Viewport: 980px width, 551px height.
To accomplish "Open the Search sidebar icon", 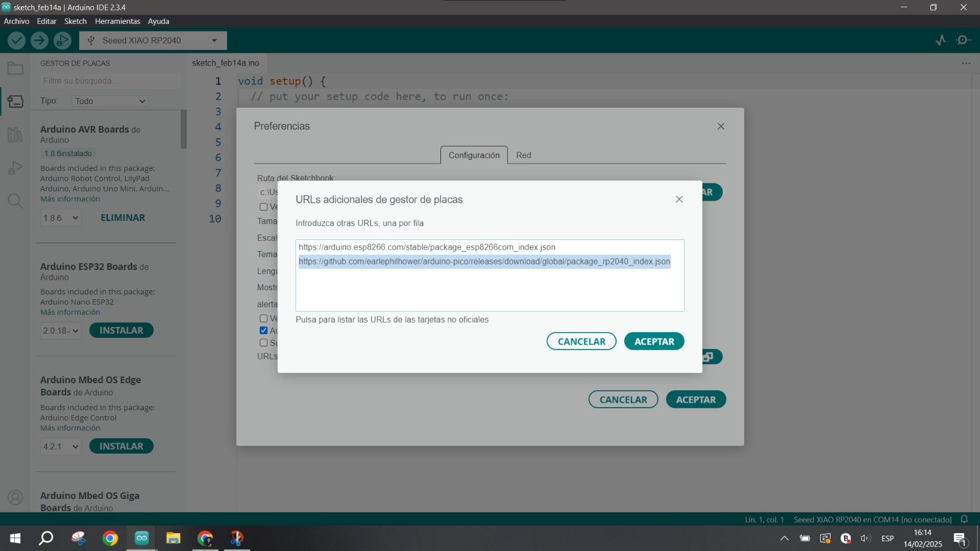I will pos(15,201).
